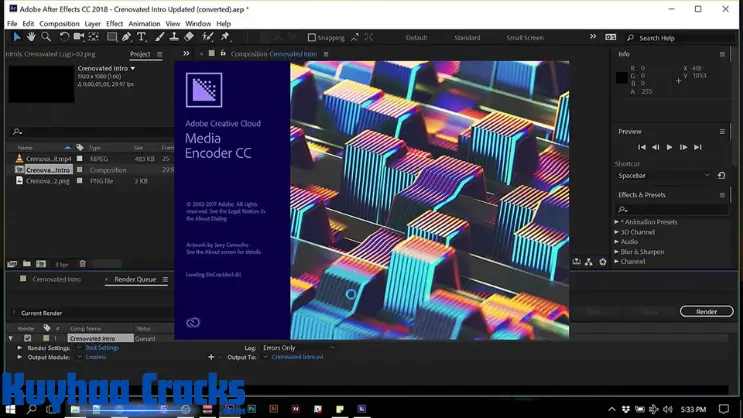Click the black color swatch in Info panel
This screenshot has width=743, height=418.
[622, 78]
